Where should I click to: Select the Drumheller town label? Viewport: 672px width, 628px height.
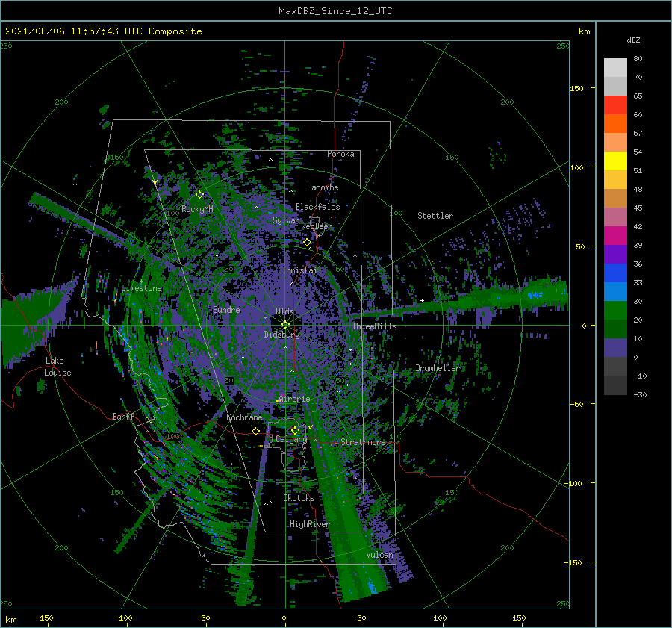[438, 368]
